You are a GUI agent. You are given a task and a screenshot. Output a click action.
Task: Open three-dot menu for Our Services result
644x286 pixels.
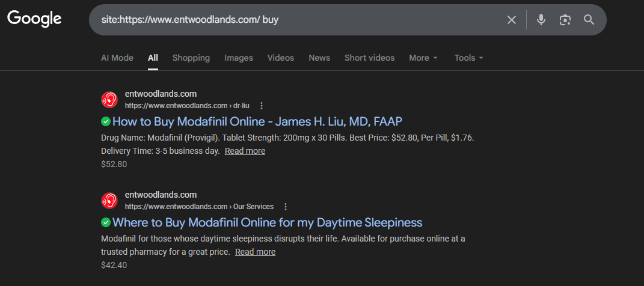coord(286,207)
